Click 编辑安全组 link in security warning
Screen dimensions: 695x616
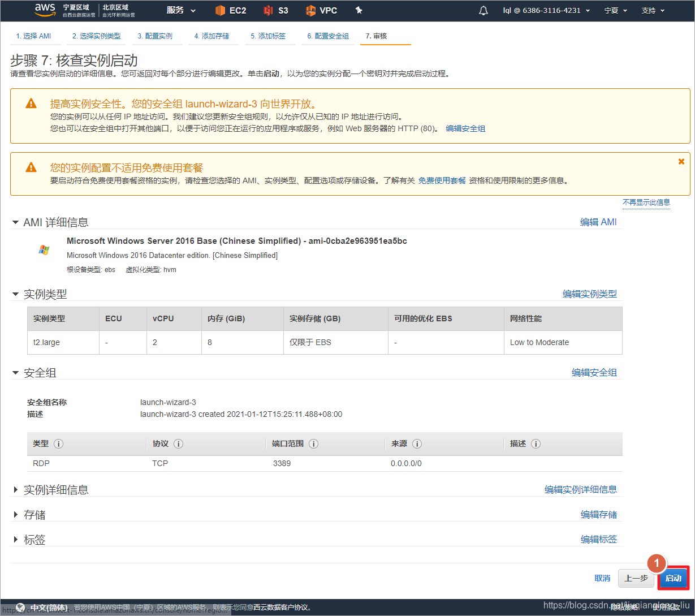(x=465, y=128)
